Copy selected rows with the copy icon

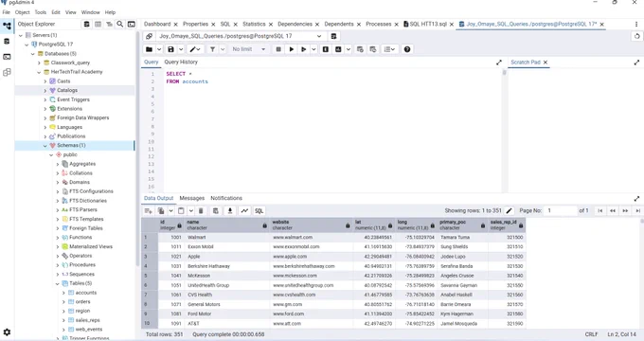161,211
